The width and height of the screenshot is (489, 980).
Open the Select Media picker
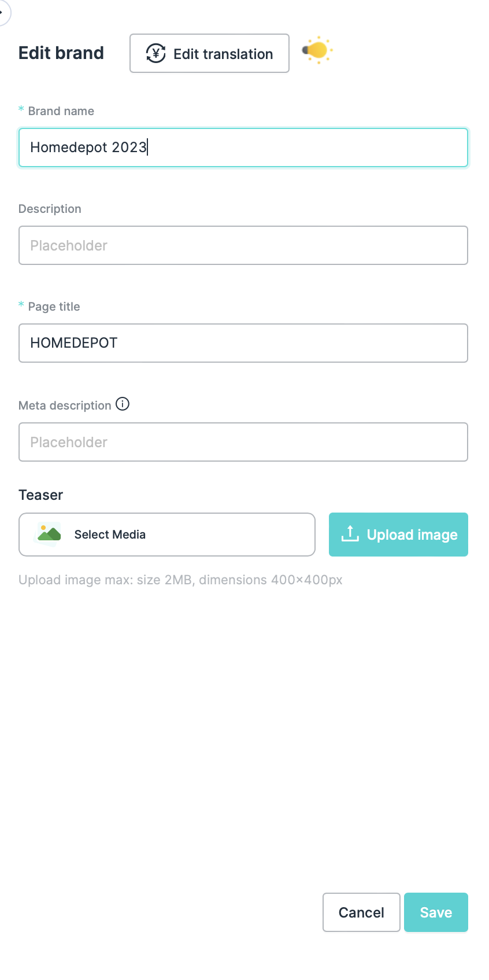coord(167,535)
